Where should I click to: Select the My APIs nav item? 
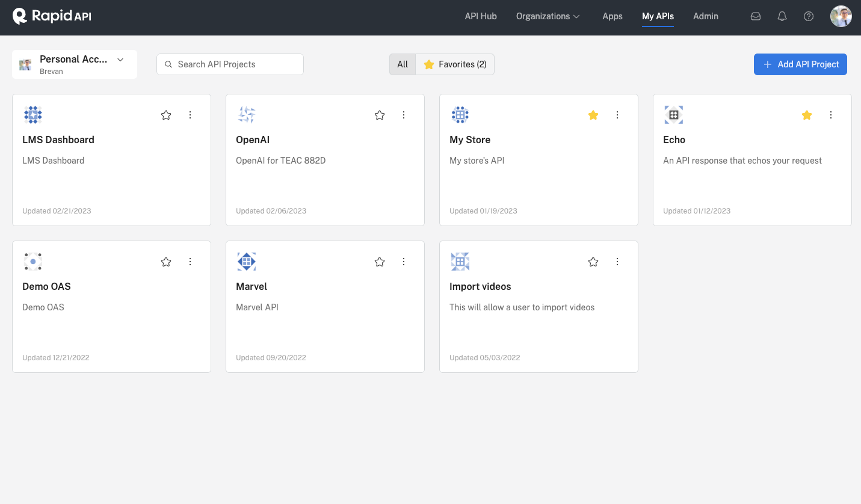coord(658,16)
